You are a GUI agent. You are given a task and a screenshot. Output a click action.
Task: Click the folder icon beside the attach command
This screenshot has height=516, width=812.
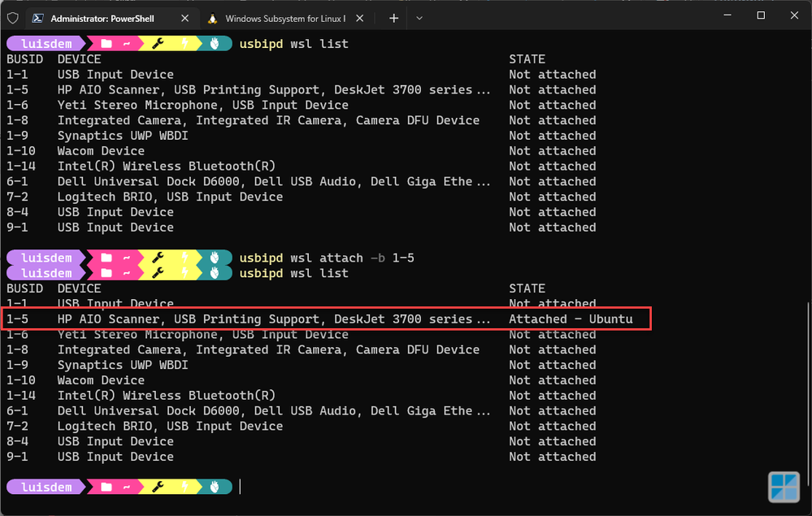click(x=106, y=258)
